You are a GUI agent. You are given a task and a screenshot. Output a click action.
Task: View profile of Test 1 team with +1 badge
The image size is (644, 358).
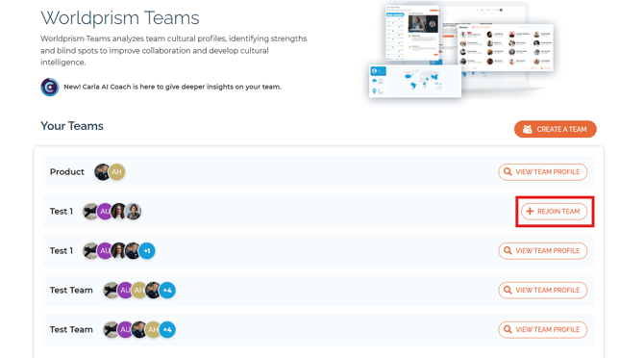[542, 251]
